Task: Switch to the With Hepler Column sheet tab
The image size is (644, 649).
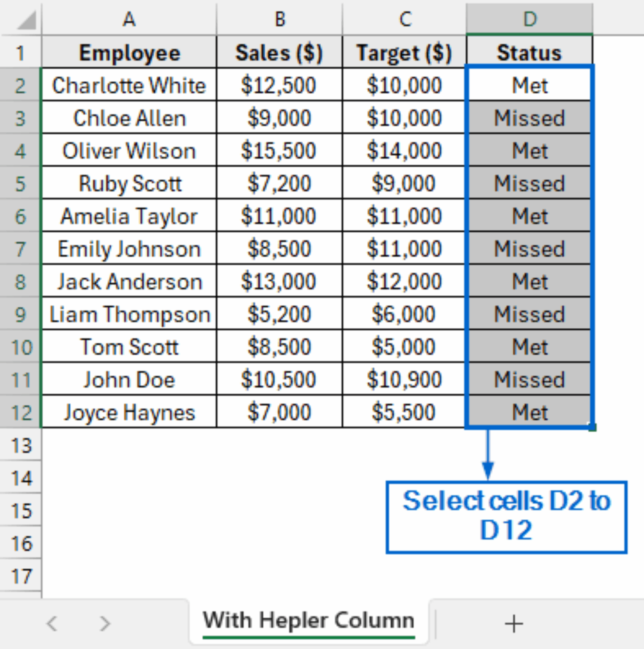Action: pos(308,620)
